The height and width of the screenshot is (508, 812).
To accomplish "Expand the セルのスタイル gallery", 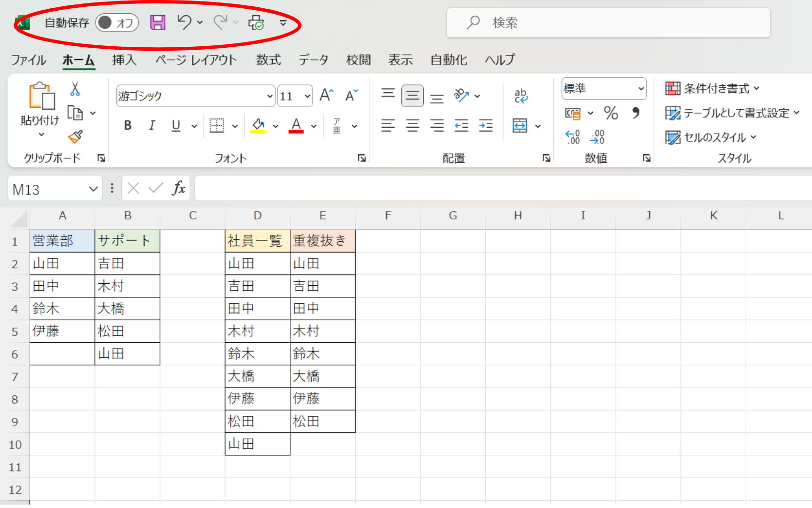I will tap(711, 137).
